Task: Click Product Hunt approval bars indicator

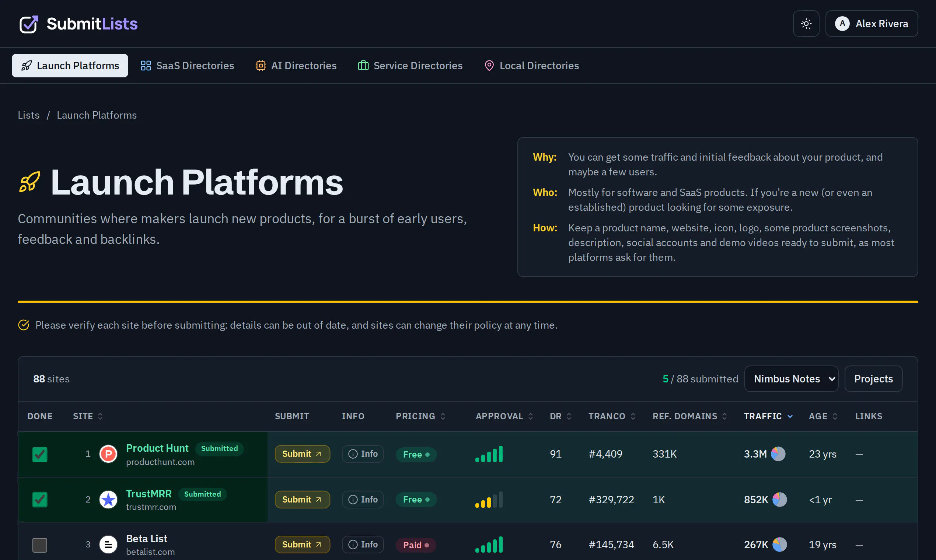Action: (489, 454)
